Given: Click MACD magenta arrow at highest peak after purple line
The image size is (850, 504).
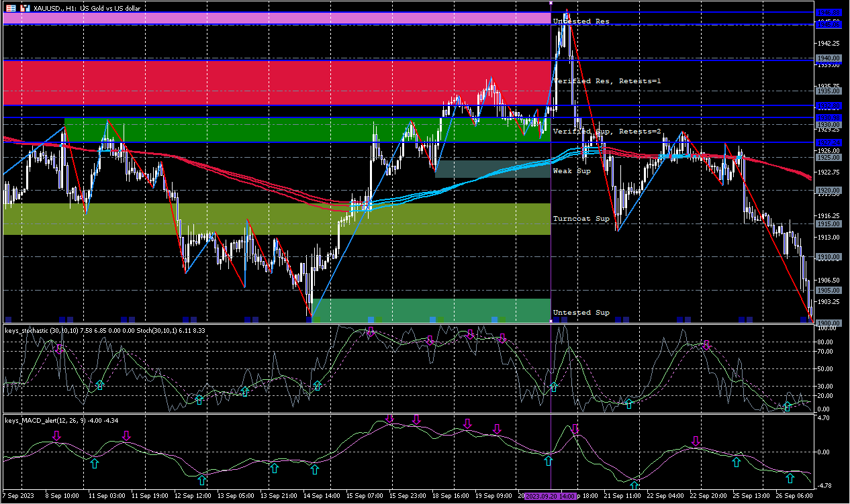Looking at the screenshot, I should pos(575,430).
